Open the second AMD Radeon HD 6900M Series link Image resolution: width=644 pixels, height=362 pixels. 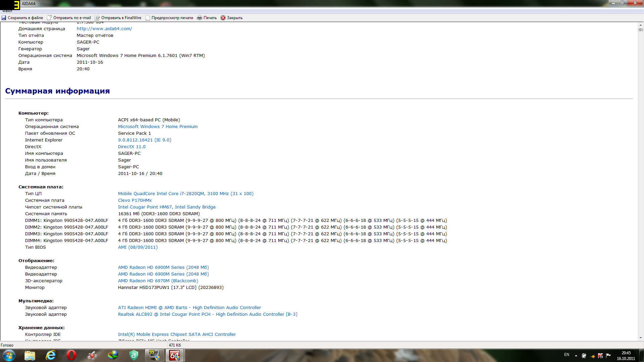163,274
